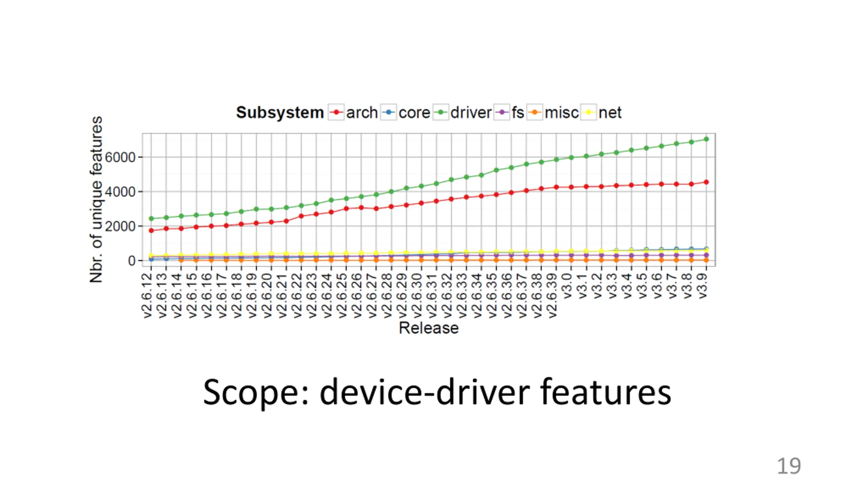The height and width of the screenshot is (488, 868).
Task: Click the x-axis tick label v2.6.36
Action: coord(507,296)
